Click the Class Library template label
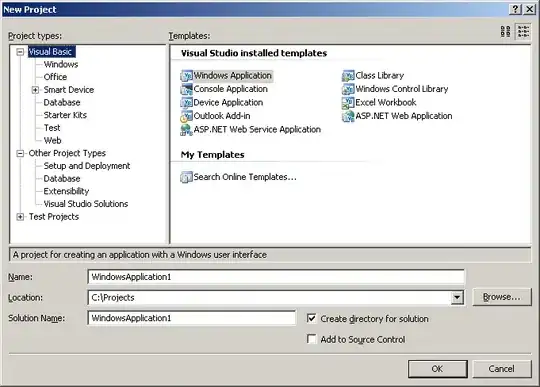This screenshot has width=540, height=387. pos(380,76)
